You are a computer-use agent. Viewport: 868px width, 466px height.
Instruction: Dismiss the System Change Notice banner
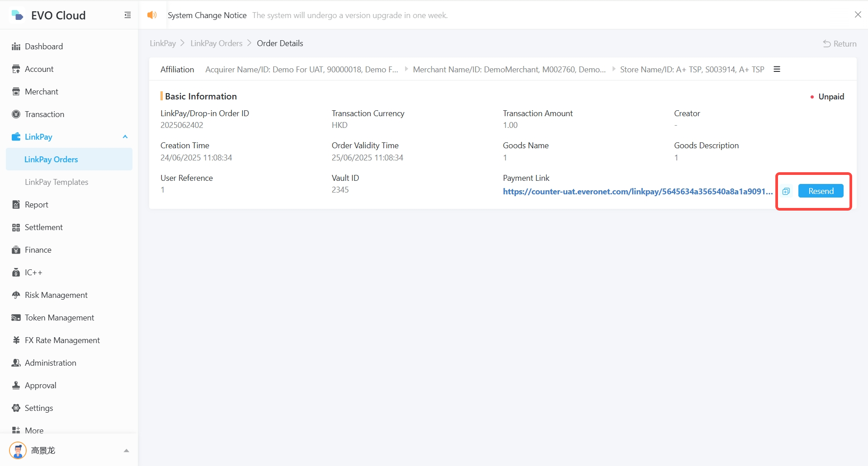coord(858,15)
